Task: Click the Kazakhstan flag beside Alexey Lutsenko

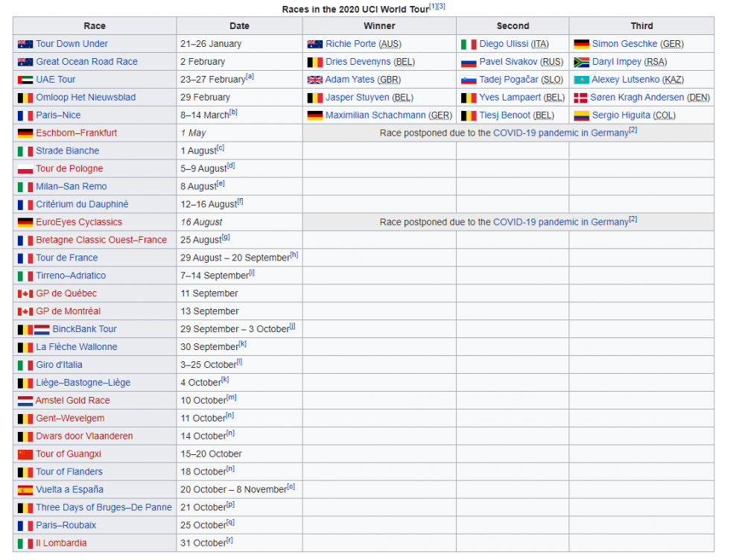Action: coord(581,80)
